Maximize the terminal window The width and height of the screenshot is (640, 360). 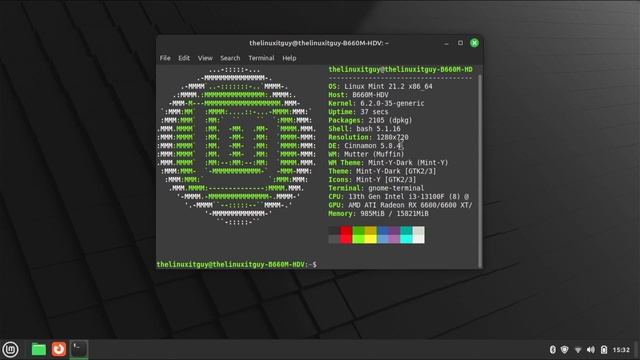[460, 43]
